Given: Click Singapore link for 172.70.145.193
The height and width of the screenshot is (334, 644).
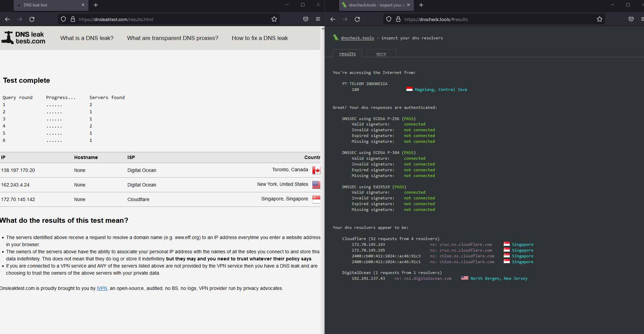Looking at the screenshot, I should 523,244.
